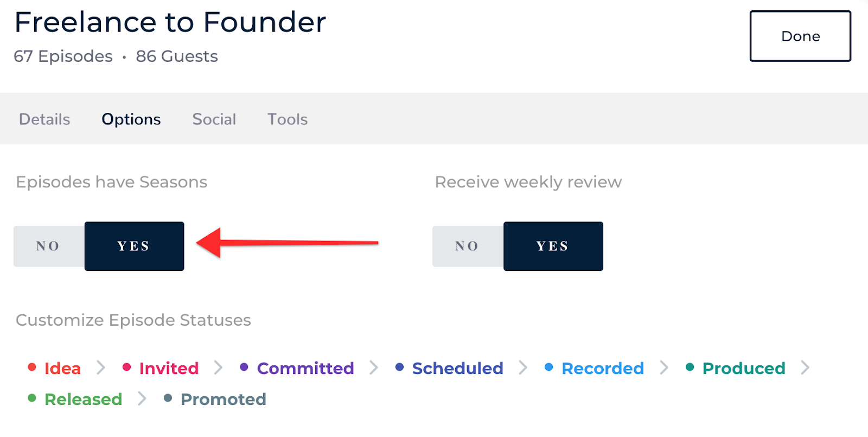Click the red dot beside Idea status
The image size is (868, 437).
click(x=32, y=368)
